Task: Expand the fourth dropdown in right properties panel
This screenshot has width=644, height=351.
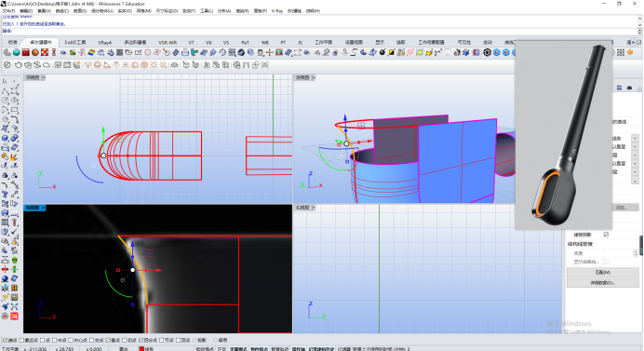Action: [635, 164]
